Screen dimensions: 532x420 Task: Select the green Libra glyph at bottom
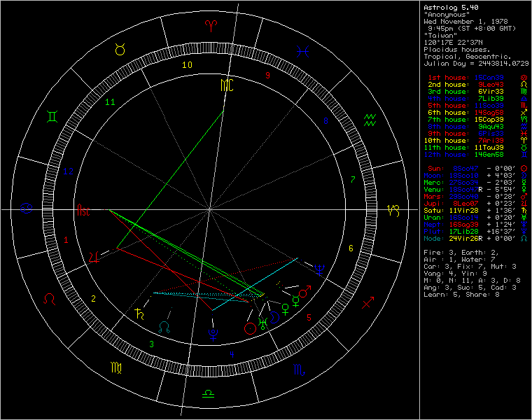tap(209, 393)
